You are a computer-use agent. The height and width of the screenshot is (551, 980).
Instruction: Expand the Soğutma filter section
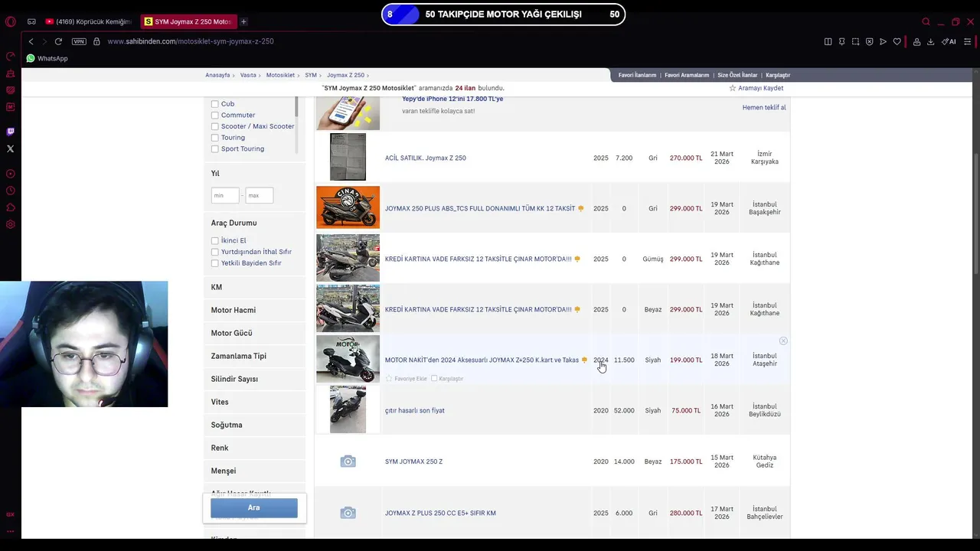click(254, 425)
